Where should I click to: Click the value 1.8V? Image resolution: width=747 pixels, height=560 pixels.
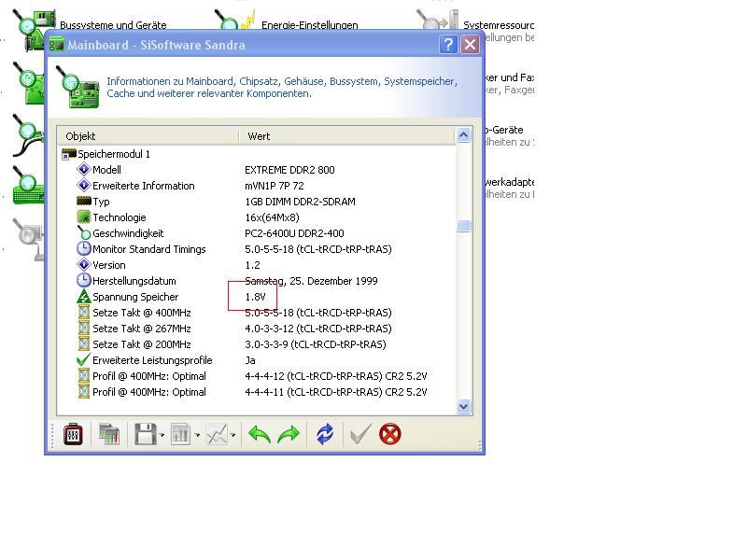(x=255, y=297)
